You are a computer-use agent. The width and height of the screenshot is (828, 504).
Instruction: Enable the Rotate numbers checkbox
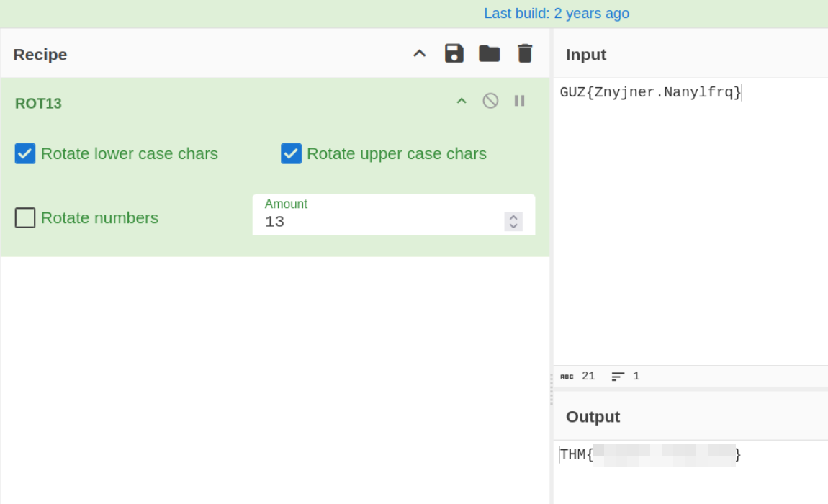(x=25, y=217)
